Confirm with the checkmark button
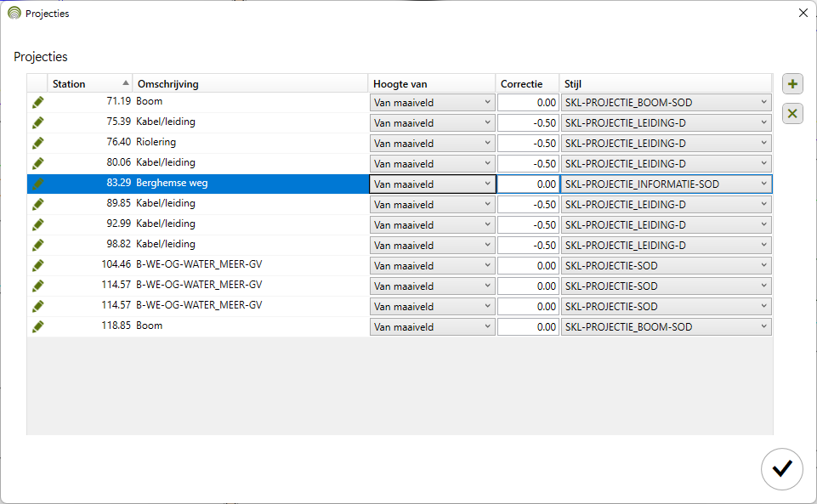This screenshot has height=504, width=817. pos(781,468)
